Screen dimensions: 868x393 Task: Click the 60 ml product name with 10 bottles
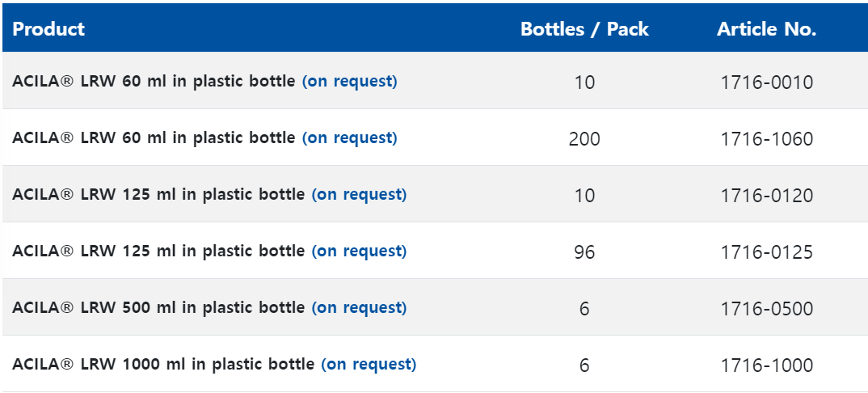click(154, 82)
